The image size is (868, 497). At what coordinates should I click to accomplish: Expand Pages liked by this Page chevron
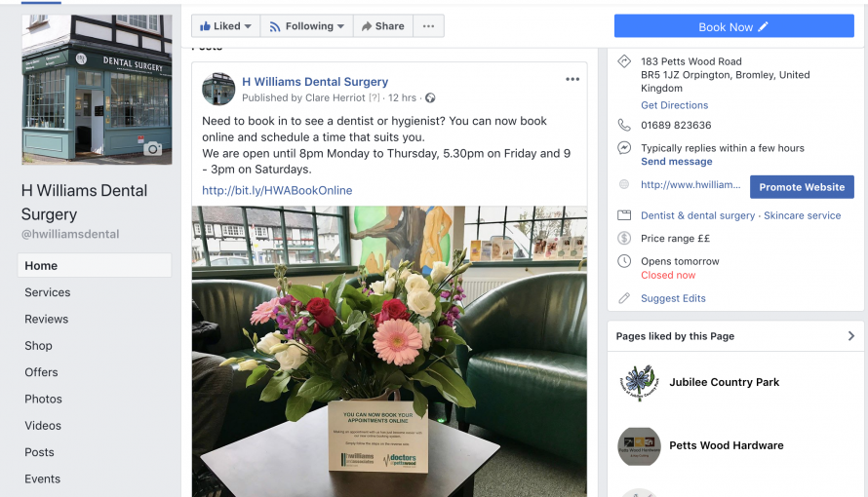pos(850,336)
